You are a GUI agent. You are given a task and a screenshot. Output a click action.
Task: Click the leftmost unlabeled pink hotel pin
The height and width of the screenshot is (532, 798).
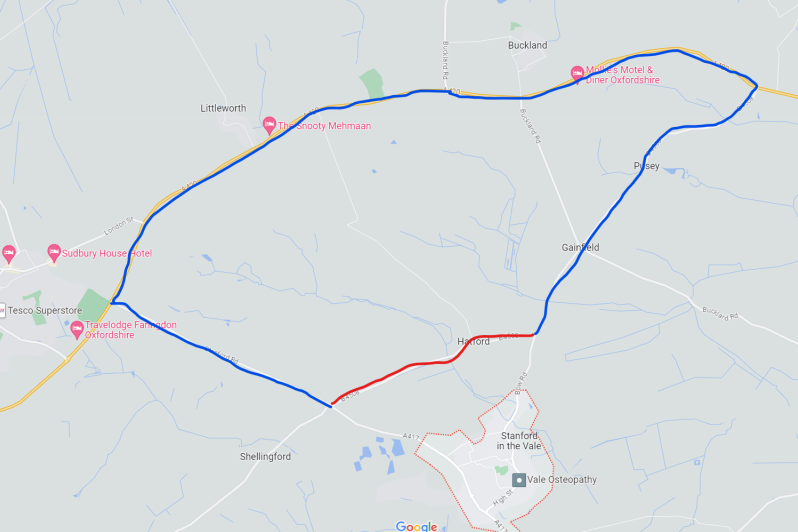coord(9,254)
